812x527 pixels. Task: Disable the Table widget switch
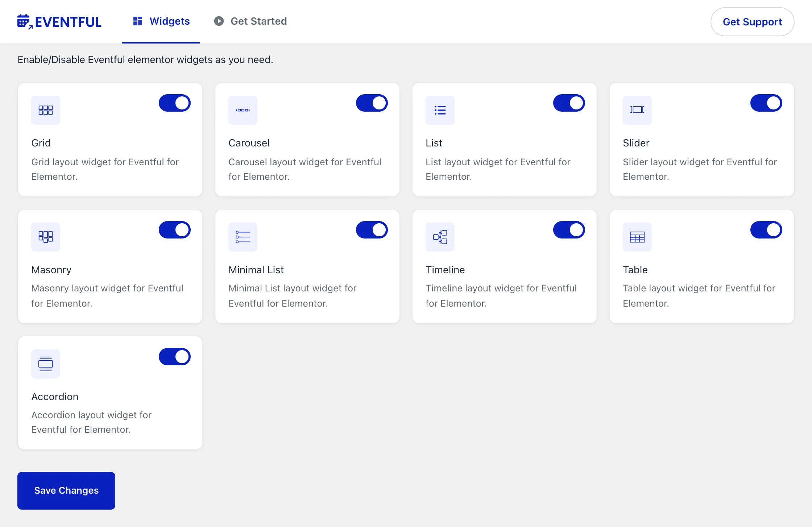click(766, 230)
